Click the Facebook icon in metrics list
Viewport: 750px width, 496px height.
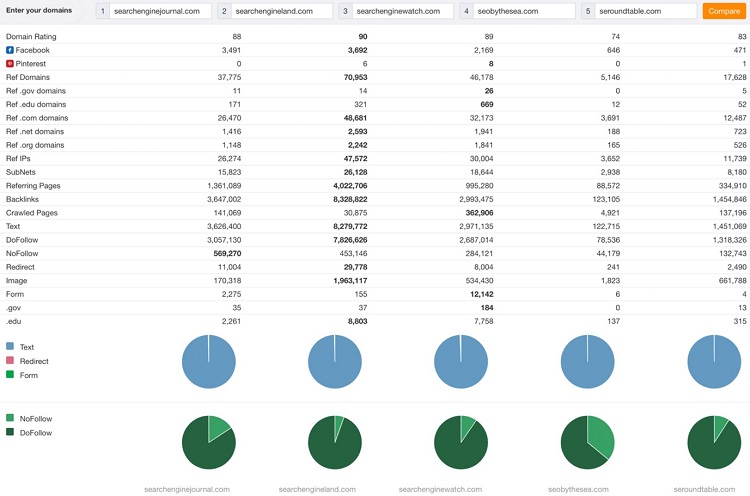pos(10,50)
